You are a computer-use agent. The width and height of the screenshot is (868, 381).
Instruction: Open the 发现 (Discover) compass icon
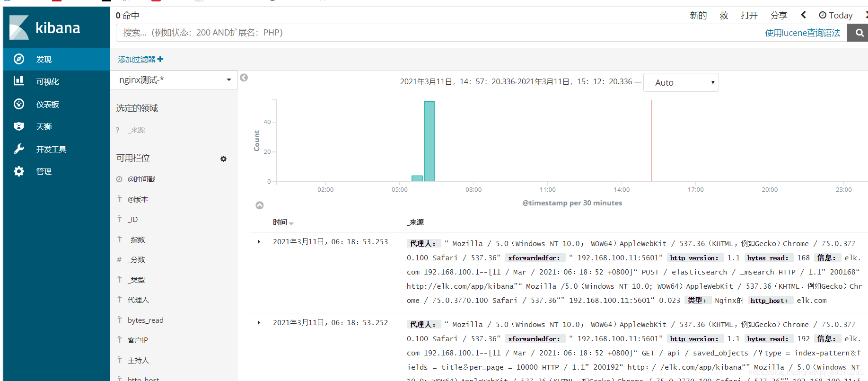(19, 59)
